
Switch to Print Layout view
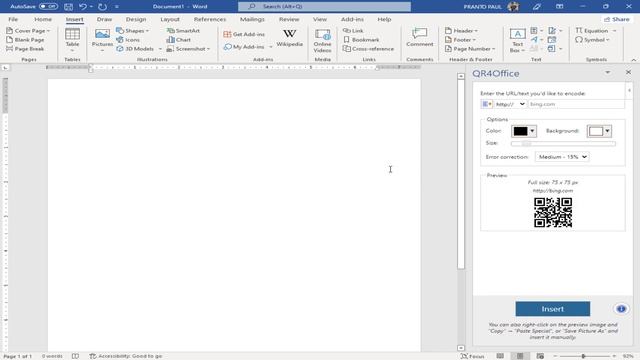click(520, 356)
